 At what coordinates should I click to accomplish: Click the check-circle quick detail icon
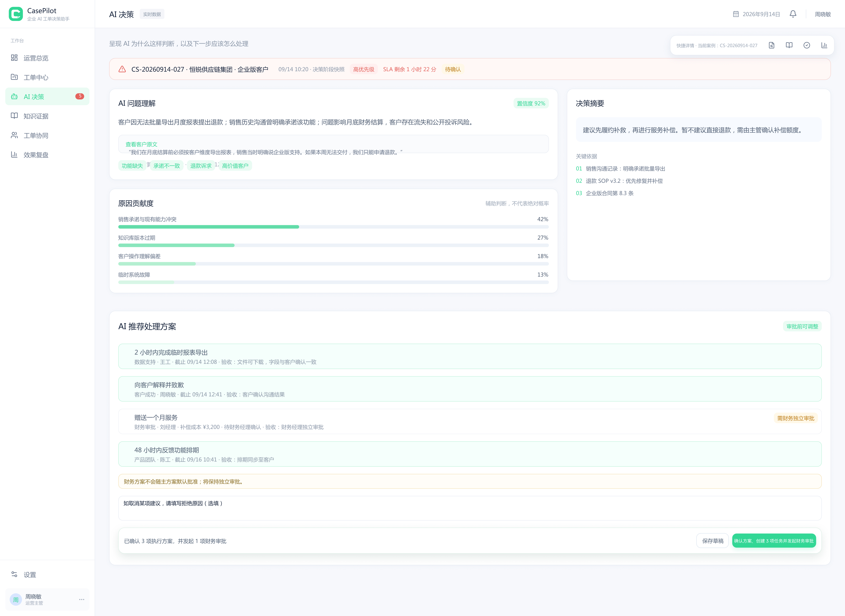(x=807, y=45)
